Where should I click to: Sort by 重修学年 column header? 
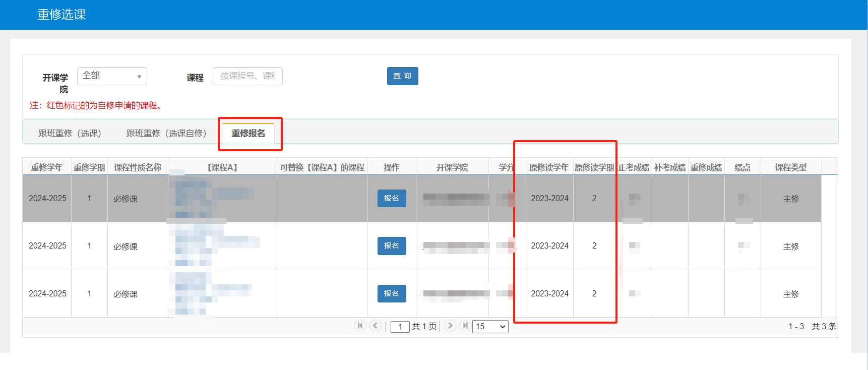coord(47,167)
